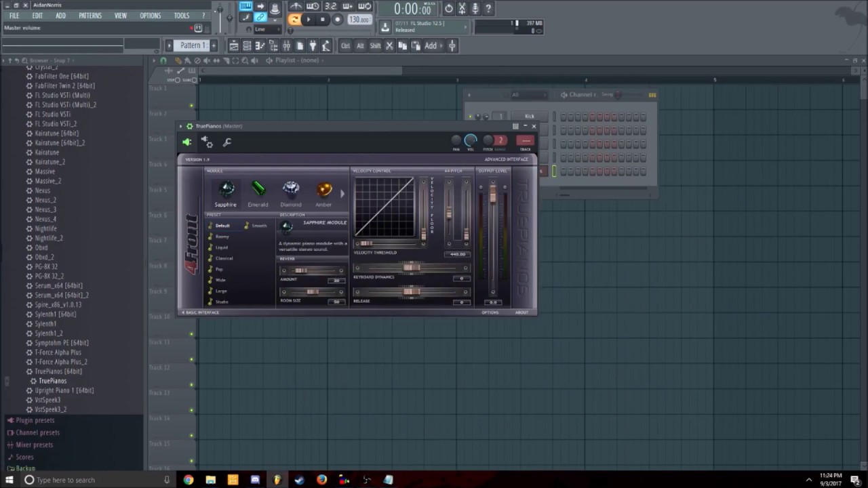Viewport: 868px width, 488px height.
Task: Select the playlist zoom magnifier tool
Action: (x=245, y=60)
